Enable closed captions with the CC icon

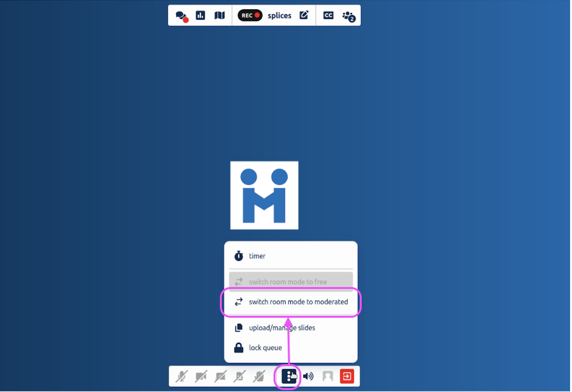pos(328,15)
